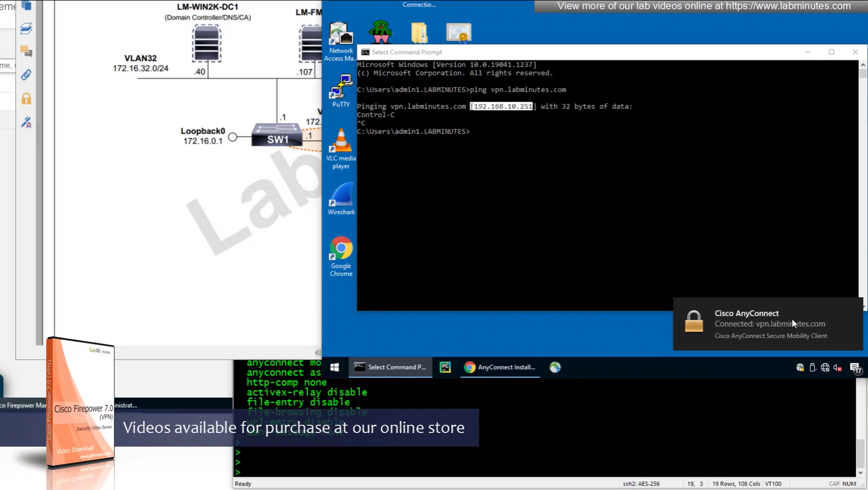Click the network globe tray icon
Screen dimensions: 868x490
(825, 368)
